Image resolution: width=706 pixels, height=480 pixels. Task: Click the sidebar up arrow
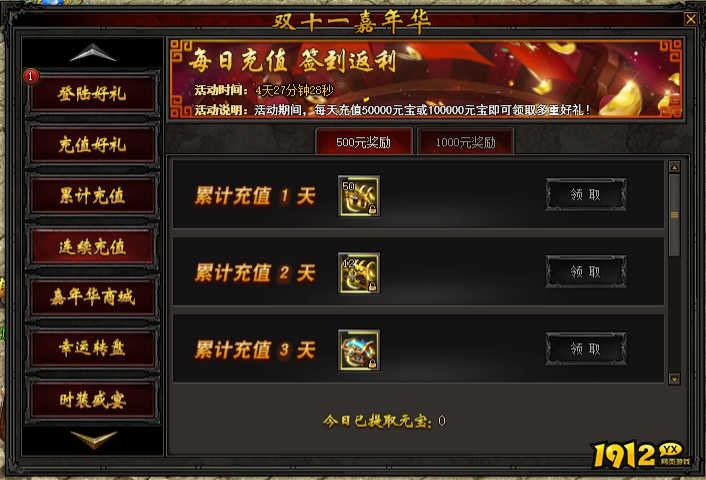click(x=93, y=53)
